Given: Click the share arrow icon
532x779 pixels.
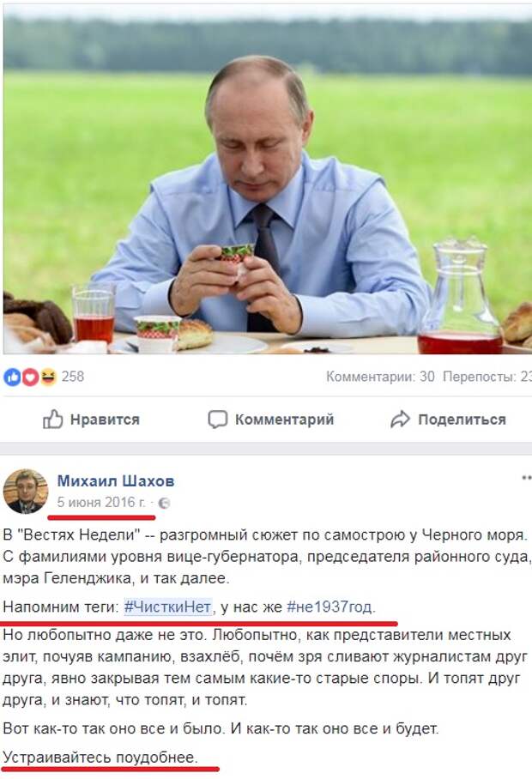Looking at the screenshot, I should click(400, 420).
